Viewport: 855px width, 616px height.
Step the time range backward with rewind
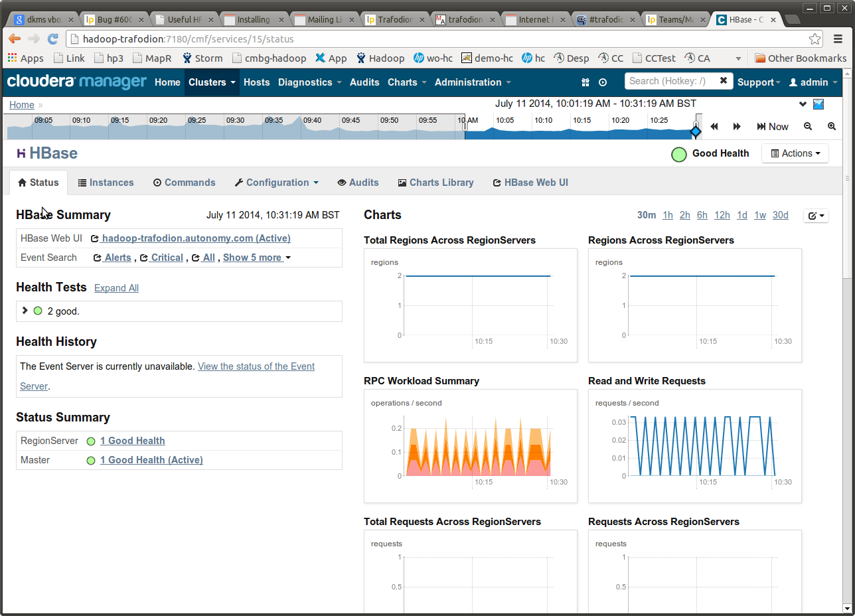click(x=714, y=126)
